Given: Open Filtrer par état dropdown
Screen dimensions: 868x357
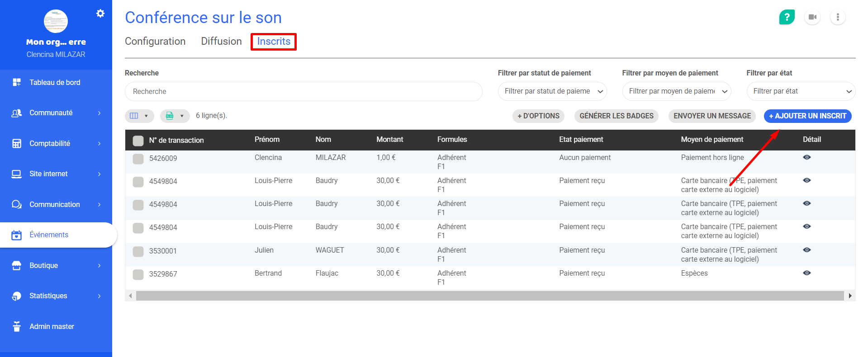Looking at the screenshot, I should pyautogui.click(x=801, y=91).
